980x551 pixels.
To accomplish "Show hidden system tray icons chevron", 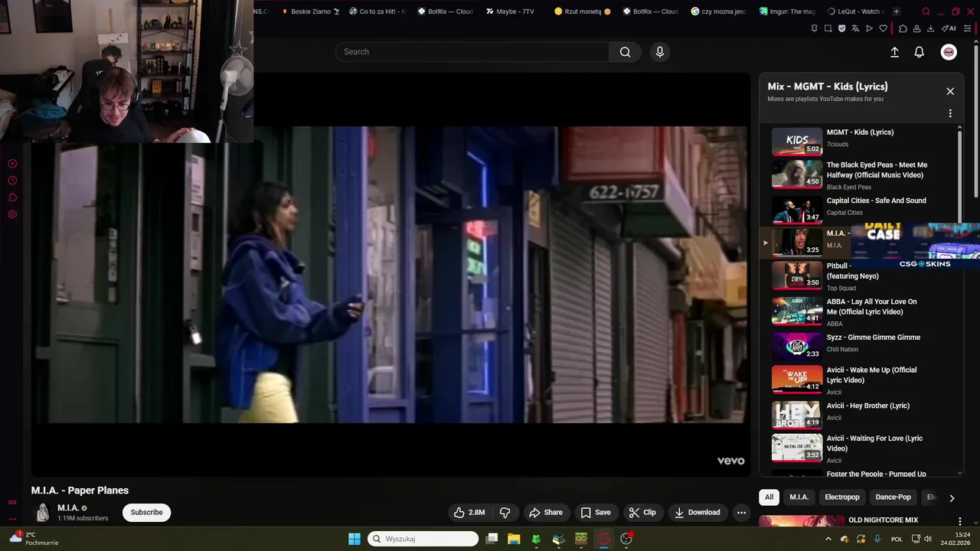I will point(828,539).
